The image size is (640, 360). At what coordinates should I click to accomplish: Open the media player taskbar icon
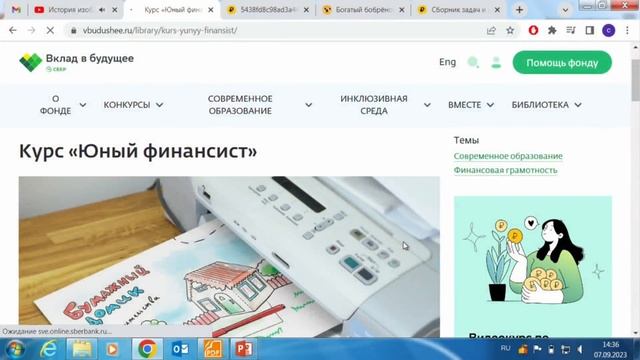pyautogui.click(x=112, y=349)
